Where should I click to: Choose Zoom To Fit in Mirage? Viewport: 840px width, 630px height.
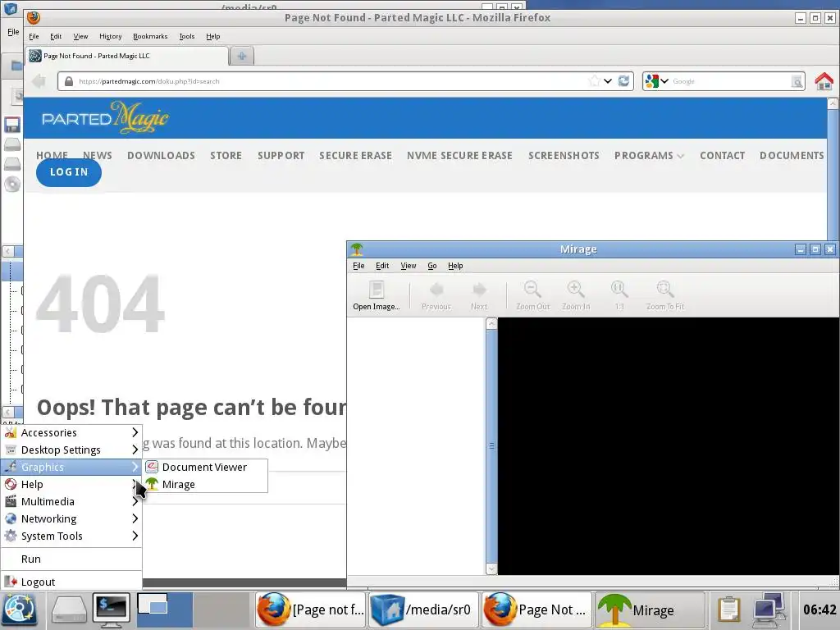[664, 295]
